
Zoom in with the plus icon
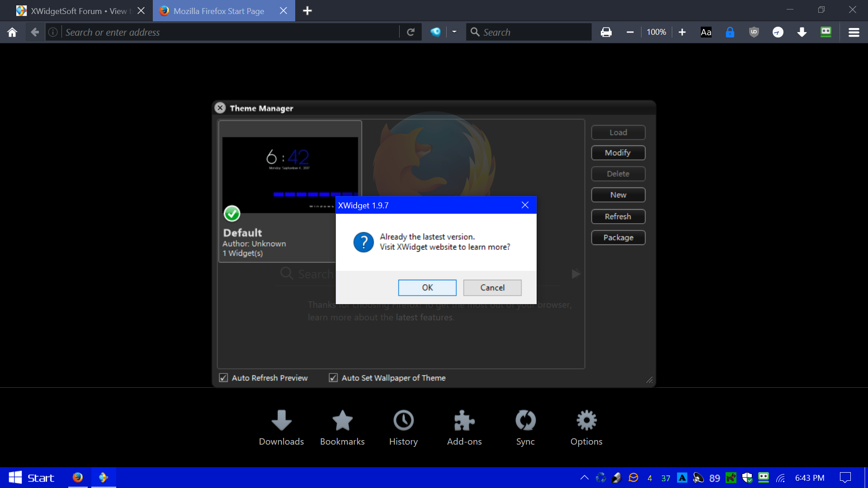(x=682, y=32)
